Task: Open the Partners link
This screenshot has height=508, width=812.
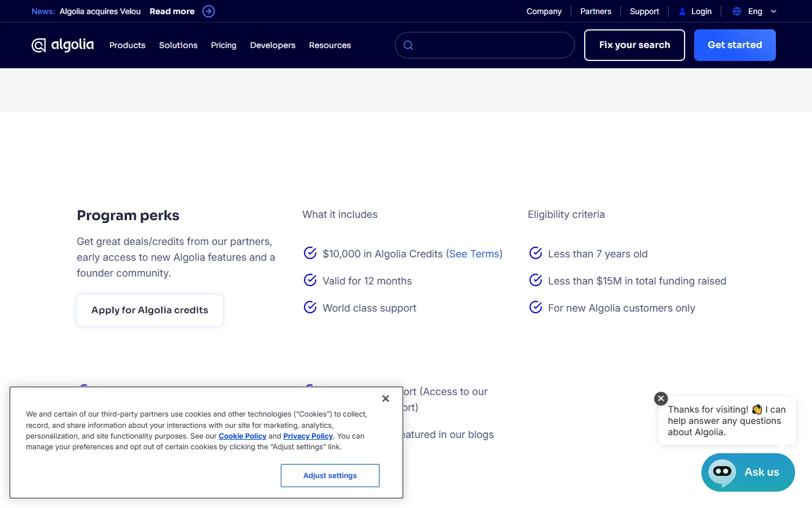Action: coord(595,11)
